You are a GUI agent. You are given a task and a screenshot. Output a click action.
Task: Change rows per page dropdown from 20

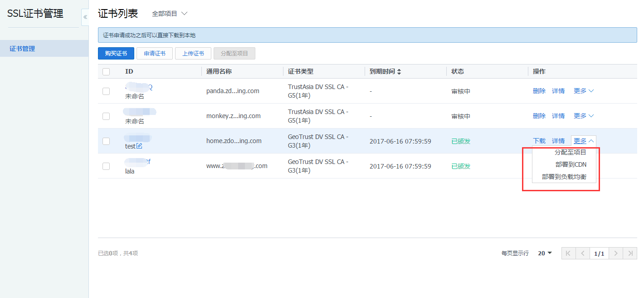[x=545, y=253]
